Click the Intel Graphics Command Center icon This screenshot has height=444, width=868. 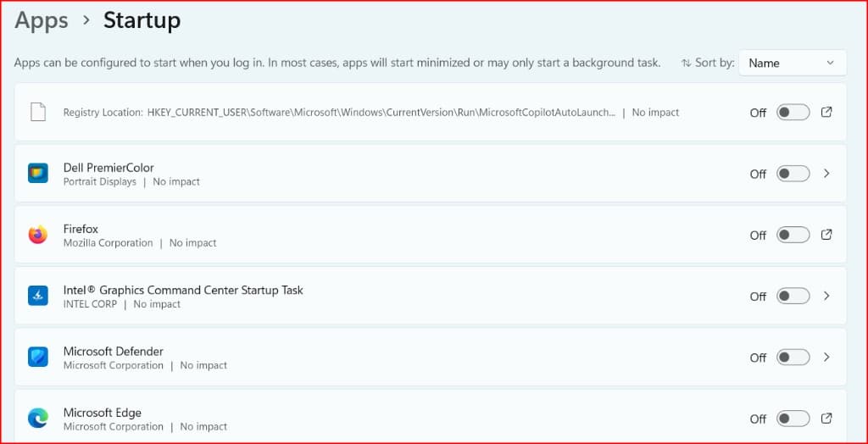(x=37, y=296)
